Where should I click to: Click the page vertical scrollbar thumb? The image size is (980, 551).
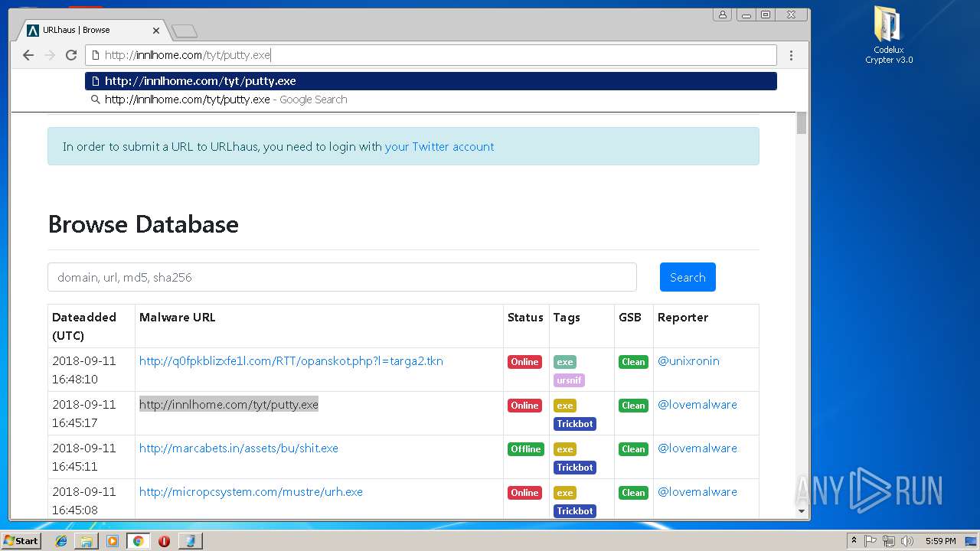pyautogui.click(x=802, y=122)
